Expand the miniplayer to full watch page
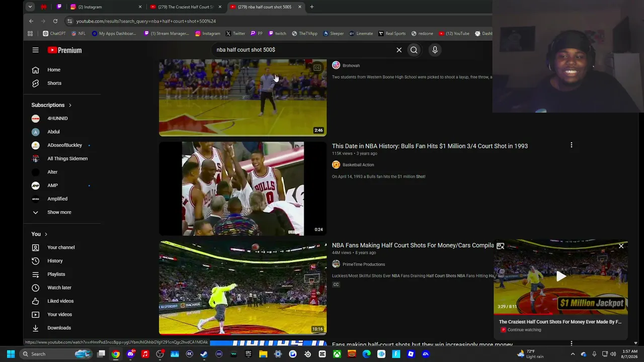 (500, 246)
